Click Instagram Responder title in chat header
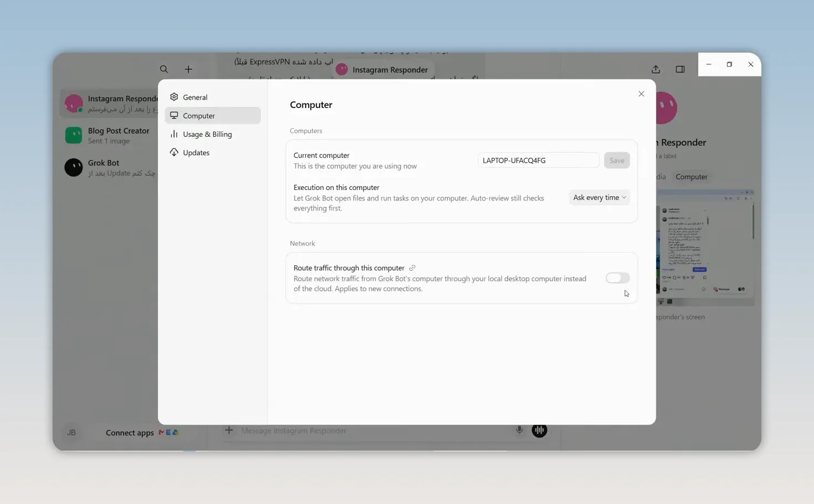 tap(390, 70)
